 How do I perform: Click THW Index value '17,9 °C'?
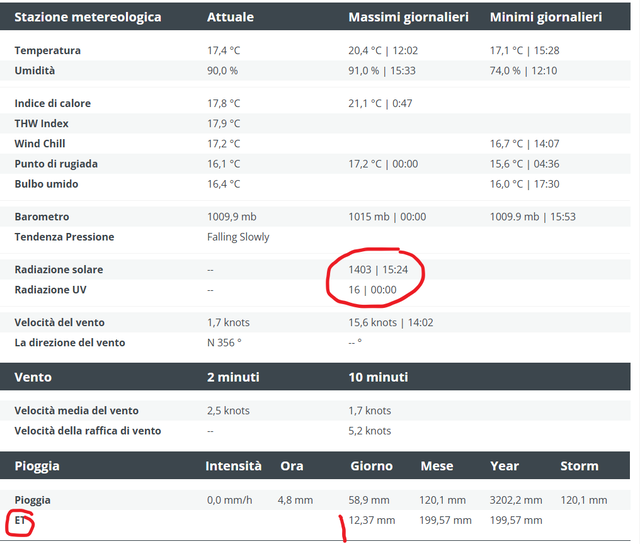pyautogui.click(x=224, y=124)
